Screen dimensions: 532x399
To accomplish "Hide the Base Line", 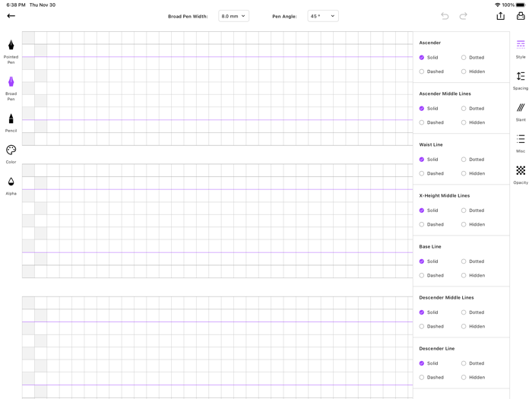I will point(473,275).
